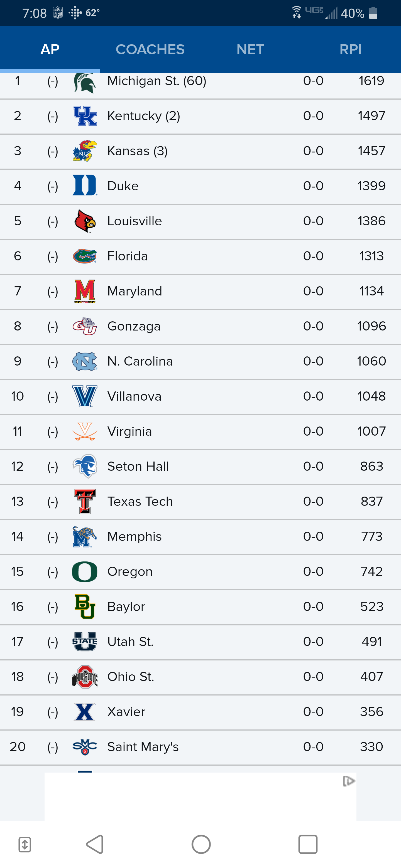This screenshot has width=401, height=868.
Task: Tap the Ohio State logo
Action: click(85, 677)
